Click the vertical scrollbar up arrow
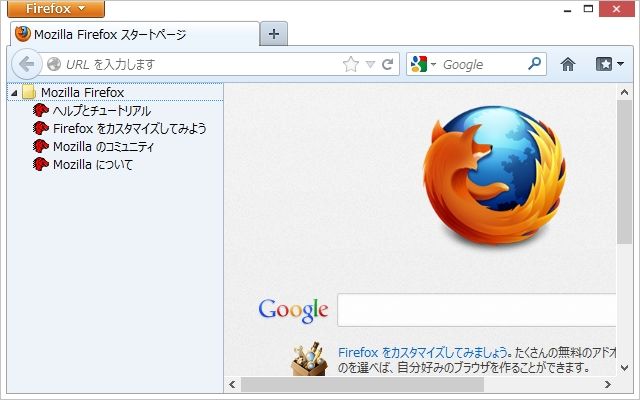This screenshot has width=640, height=400. click(624, 92)
